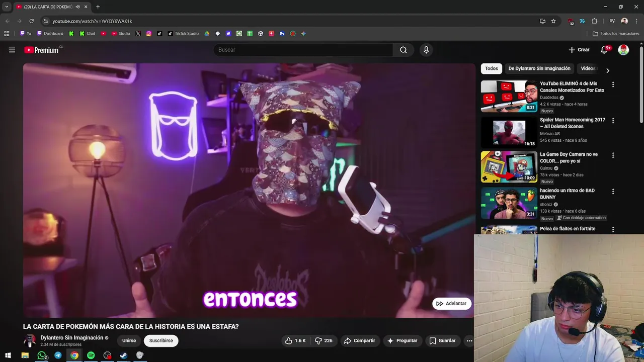Open Telegram from the taskbar
The height and width of the screenshot is (362, 644).
(58, 355)
